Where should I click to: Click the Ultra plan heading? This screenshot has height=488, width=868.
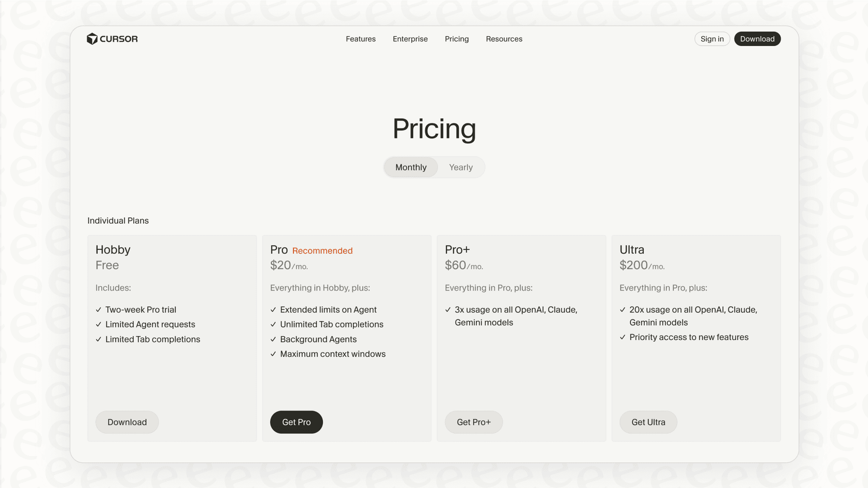[x=631, y=249]
